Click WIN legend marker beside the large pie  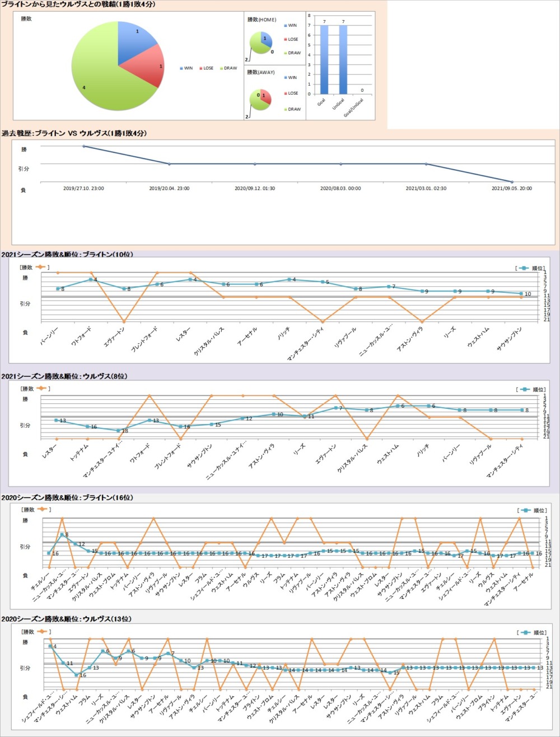click(181, 68)
